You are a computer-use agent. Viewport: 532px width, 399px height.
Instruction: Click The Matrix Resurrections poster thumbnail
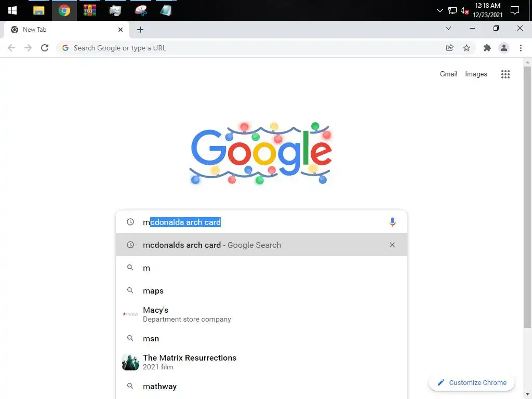[130, 362]
